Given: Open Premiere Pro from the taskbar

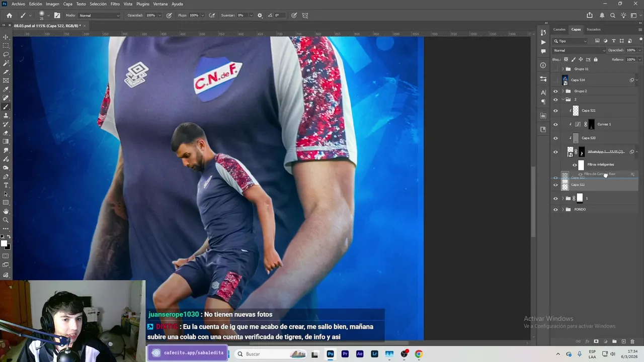Looking at the screenshot, I should (345, 354).
